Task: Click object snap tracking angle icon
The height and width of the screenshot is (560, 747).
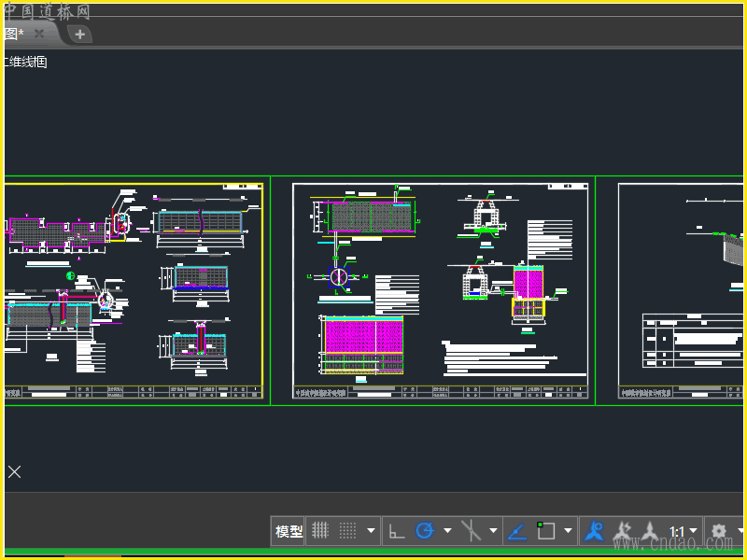Action: (516, 531)
